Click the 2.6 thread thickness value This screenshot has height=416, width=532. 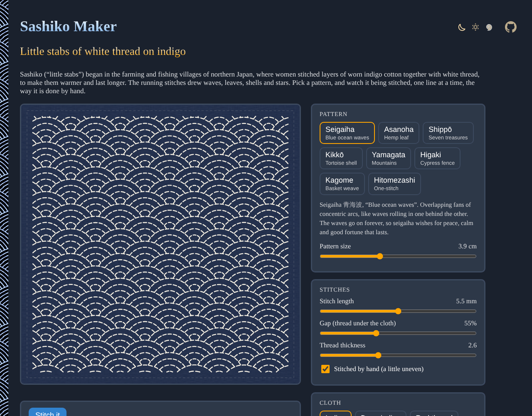[x=472, y=345]
